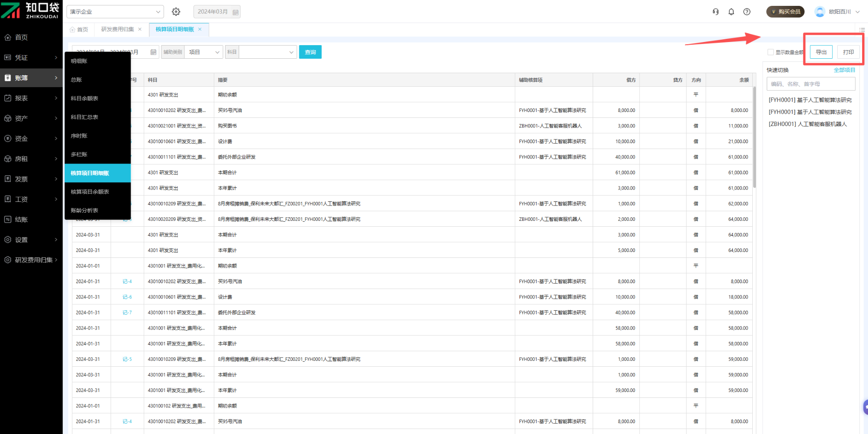Switch to the 研发费用归集 tab
Image resolution: width=868 pixels, height=434 pixels.
118,29
